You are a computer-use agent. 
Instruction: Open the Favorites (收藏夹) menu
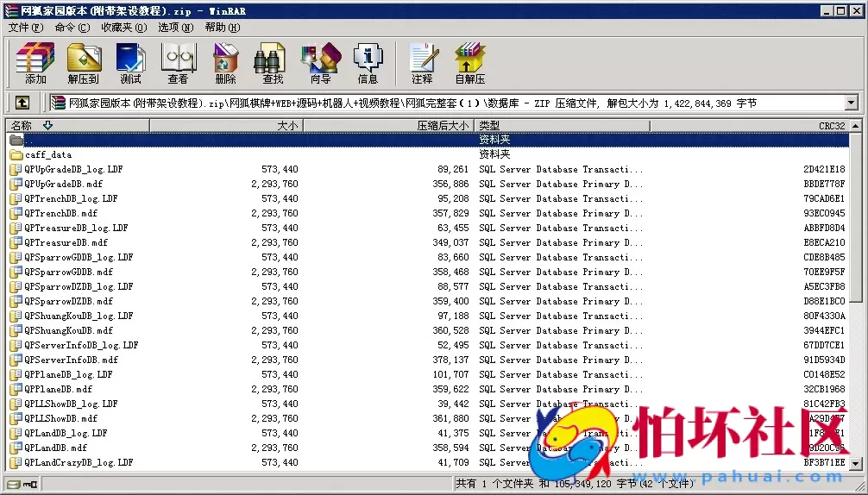pos(124,27)
